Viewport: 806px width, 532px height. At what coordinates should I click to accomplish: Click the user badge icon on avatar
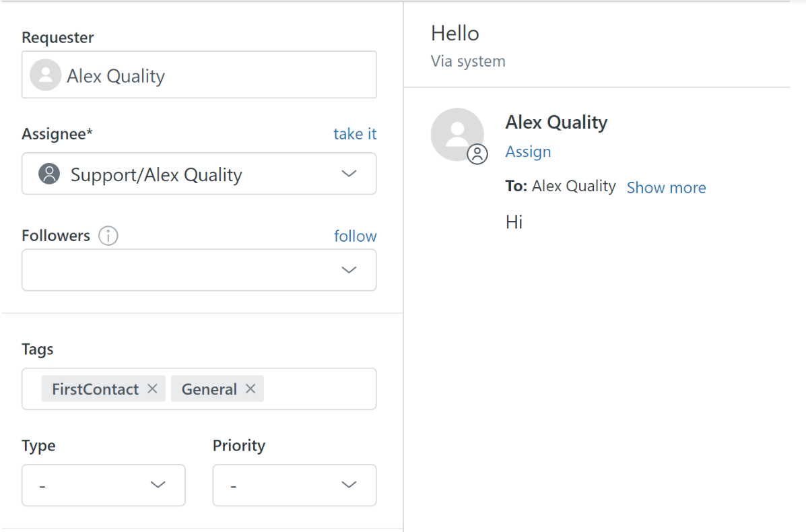pos(477,154)
